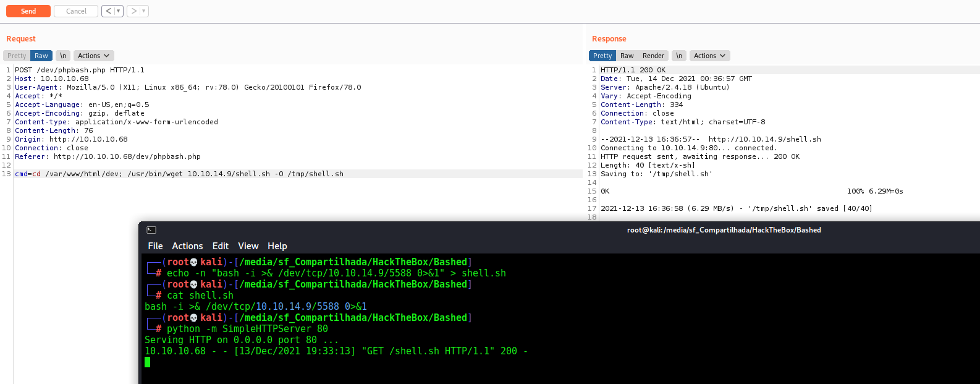980x384 pixels.
Task: Open the terminal Edit menu
Action: pos(221,246)
